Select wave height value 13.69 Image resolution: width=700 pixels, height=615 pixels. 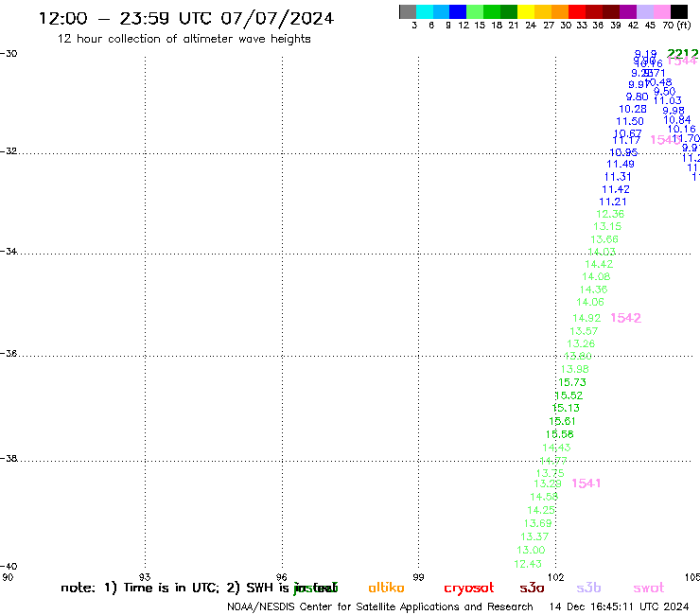[537, 523]
